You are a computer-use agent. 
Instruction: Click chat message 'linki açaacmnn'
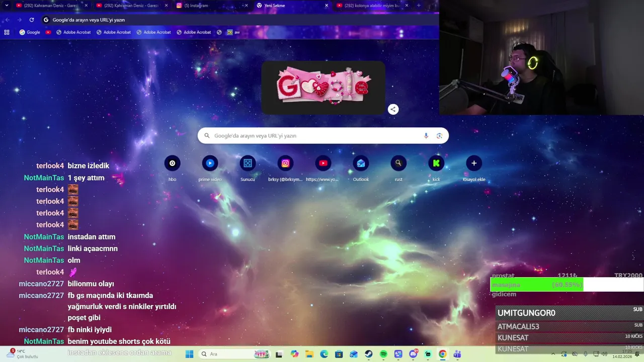point(93,248)
